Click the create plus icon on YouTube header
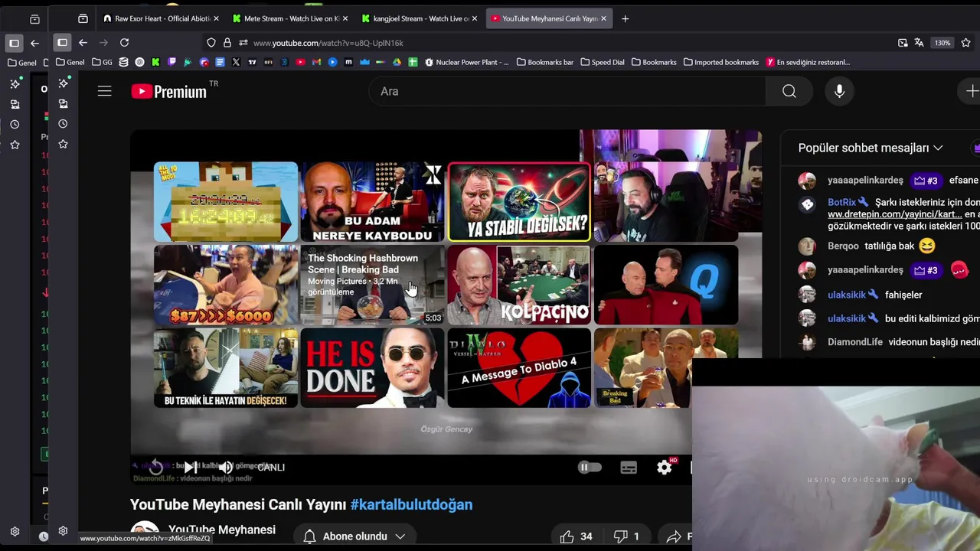 (x=972, y=91)
